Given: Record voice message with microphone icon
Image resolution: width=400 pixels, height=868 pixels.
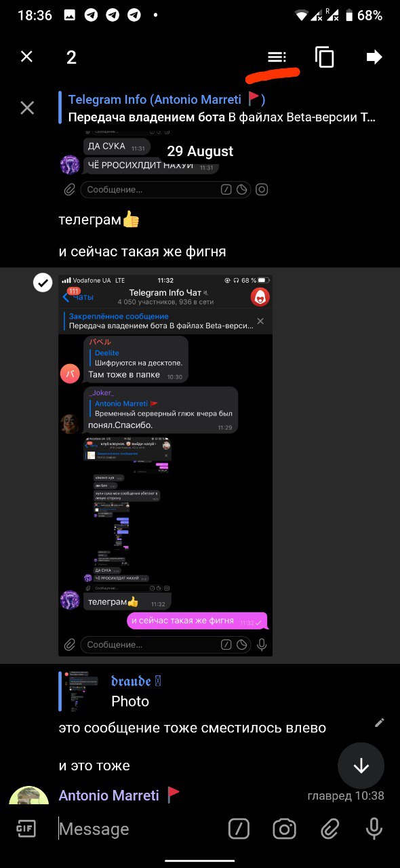Looking at the screenshot, I should [x=374, y=829].
